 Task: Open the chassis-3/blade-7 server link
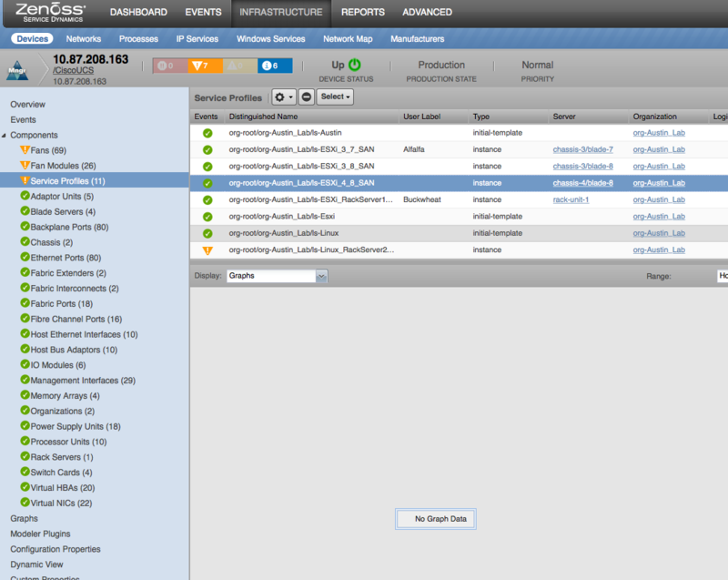pyautogui.click(x=582, y=149)
